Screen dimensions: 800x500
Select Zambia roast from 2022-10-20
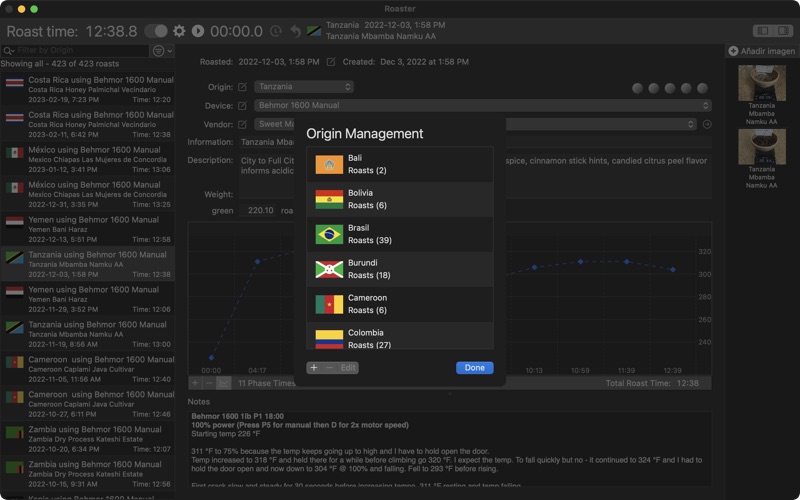point(87,439)
